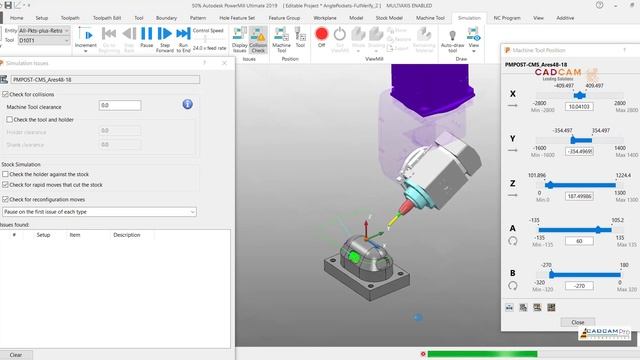
Task: Adjust the Z axis slider handle
Action: (550, 185)
